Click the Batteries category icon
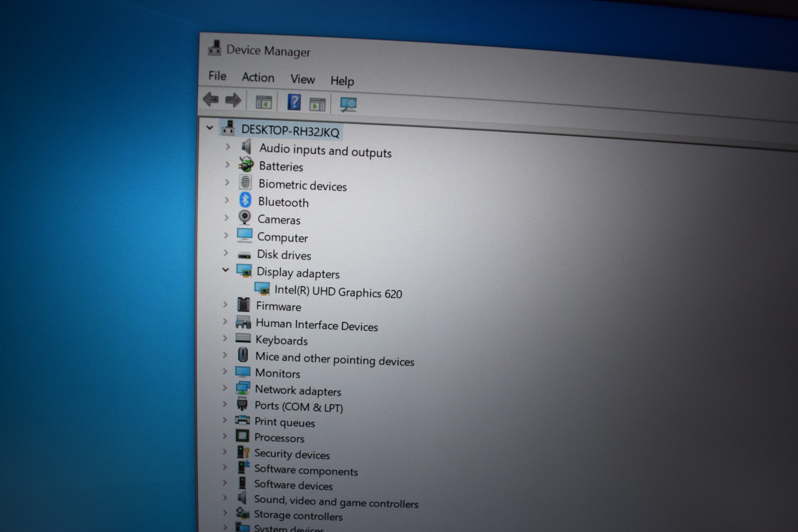This screenshot has height=532, width=798. pos(246,164)
